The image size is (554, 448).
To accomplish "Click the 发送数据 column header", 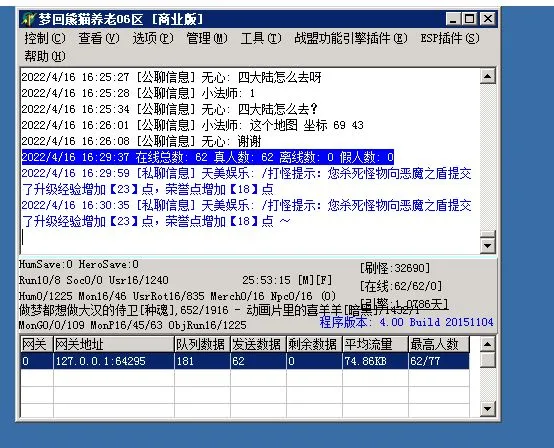I will tap(258, 344).
